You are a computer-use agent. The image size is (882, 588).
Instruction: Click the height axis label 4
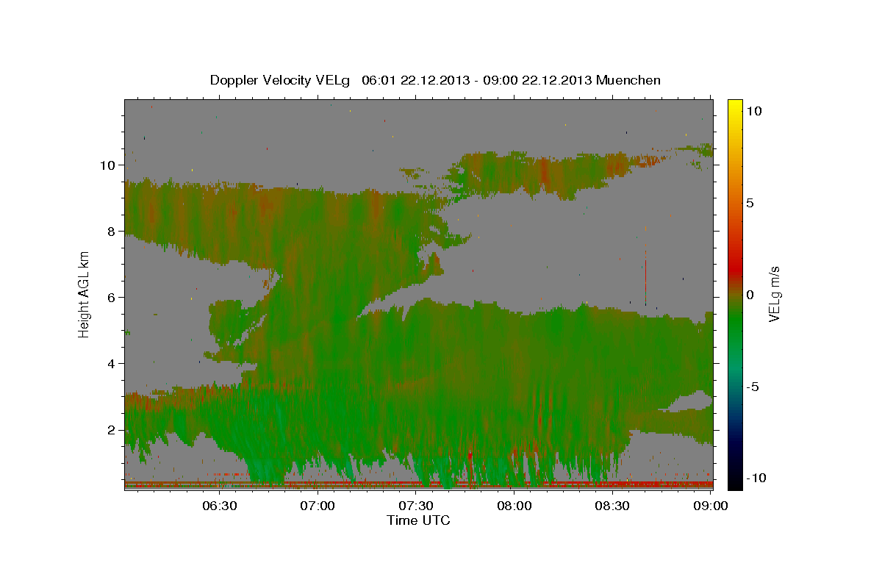[x=113, y=363]
